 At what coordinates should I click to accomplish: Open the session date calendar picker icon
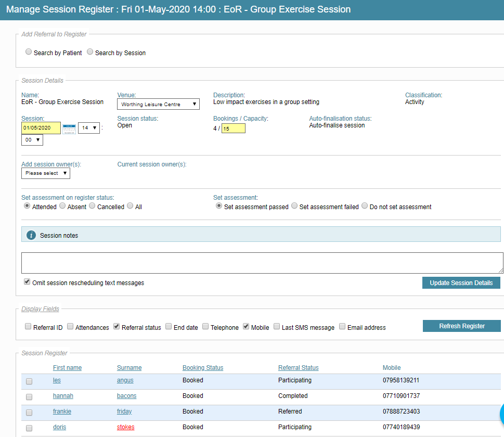pos(69,128)
